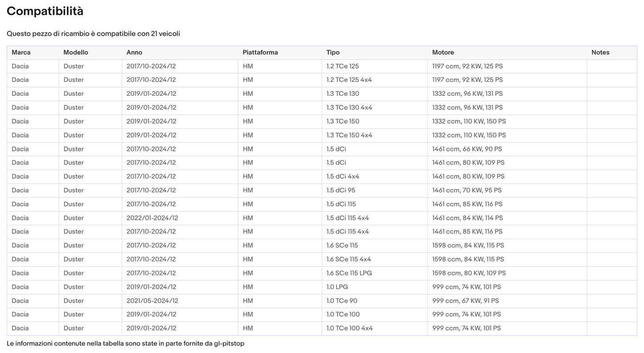
Task: Click the 1.5 dCi 95 type cell
Action: point(374,191)
